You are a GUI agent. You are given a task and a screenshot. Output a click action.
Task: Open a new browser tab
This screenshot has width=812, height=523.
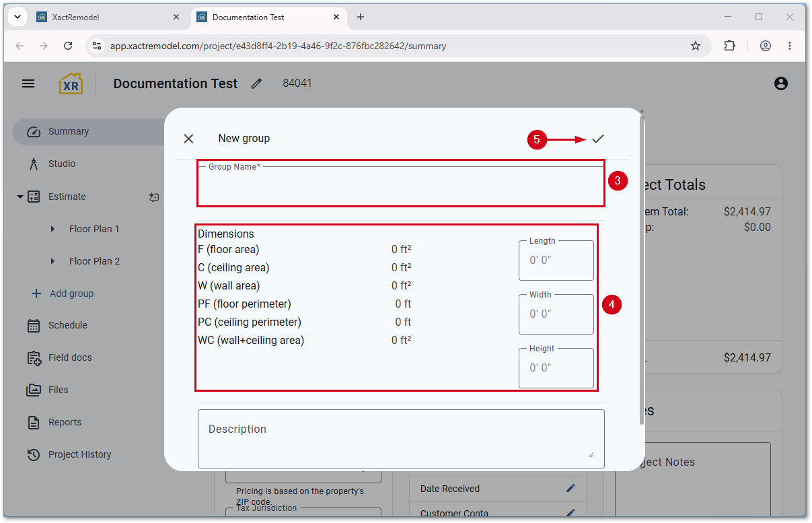point(361,18)
